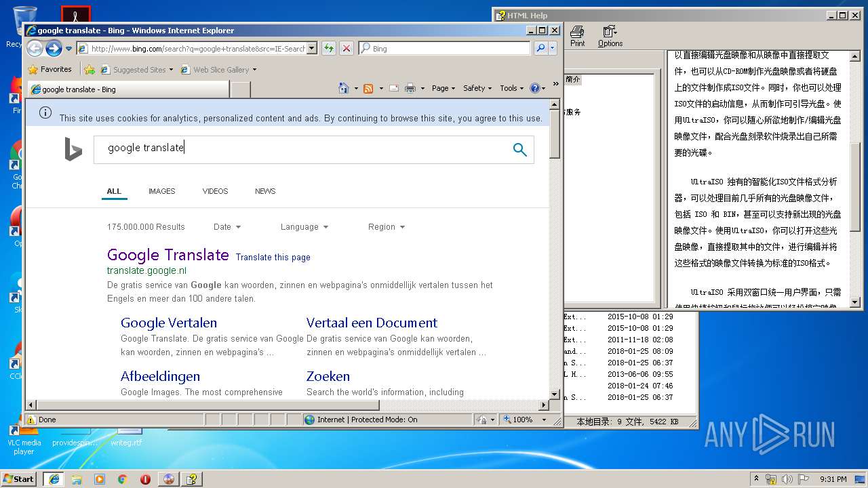Click IE vertical scrollbar down arrow
This screenshot has height=488, width=868.
[x=554, y=394]
